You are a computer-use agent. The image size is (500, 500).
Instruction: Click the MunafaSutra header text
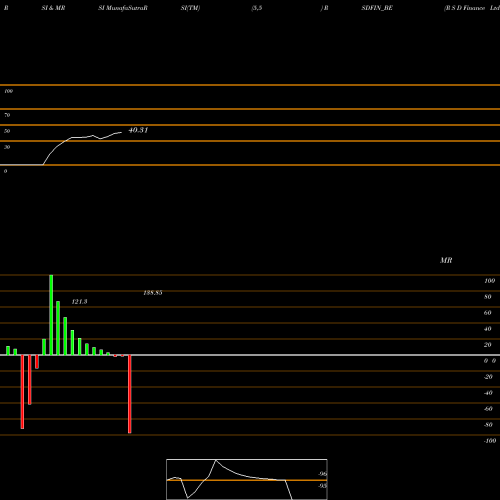coord(123,8)
